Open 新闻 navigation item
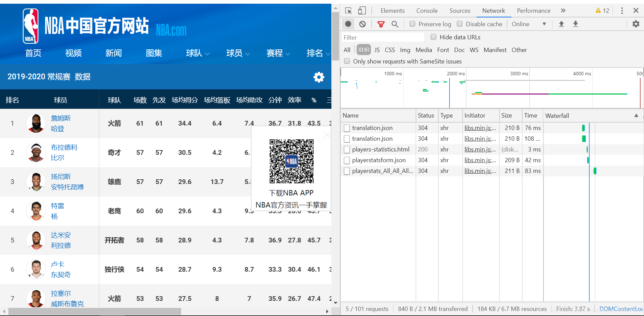Screen dimensions: 644x316 click(114, 53)
